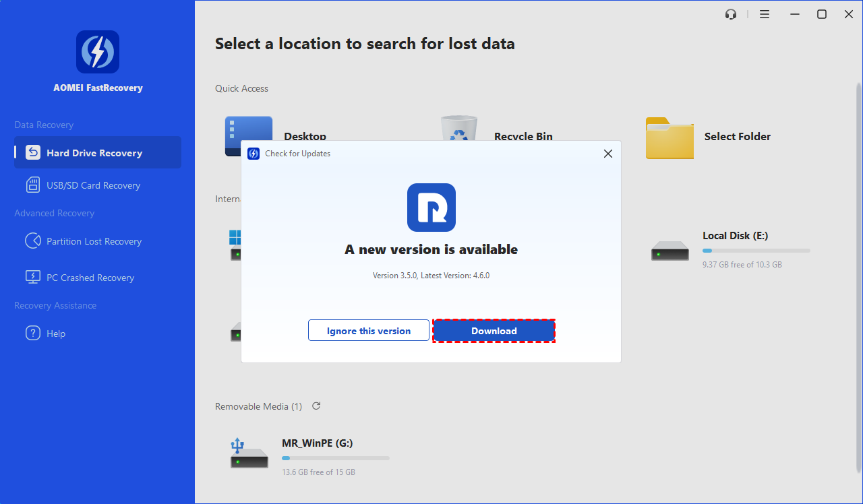The image size is (863, 504).
Task: Open the Help page
Action: (55, 334)
